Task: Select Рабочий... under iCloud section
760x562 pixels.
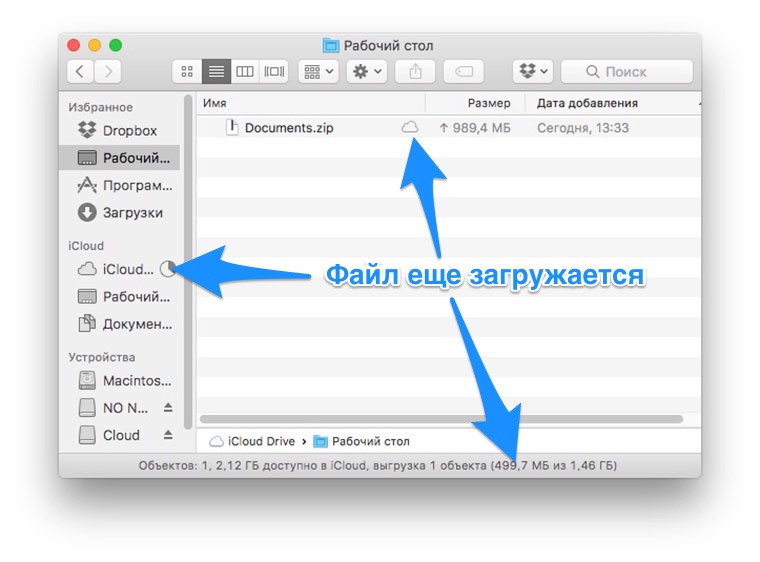Action: [x=119, y=296]
